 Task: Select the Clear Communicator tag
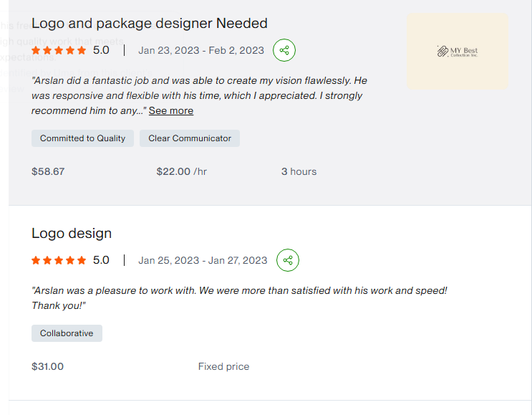[x=190, y=138]
